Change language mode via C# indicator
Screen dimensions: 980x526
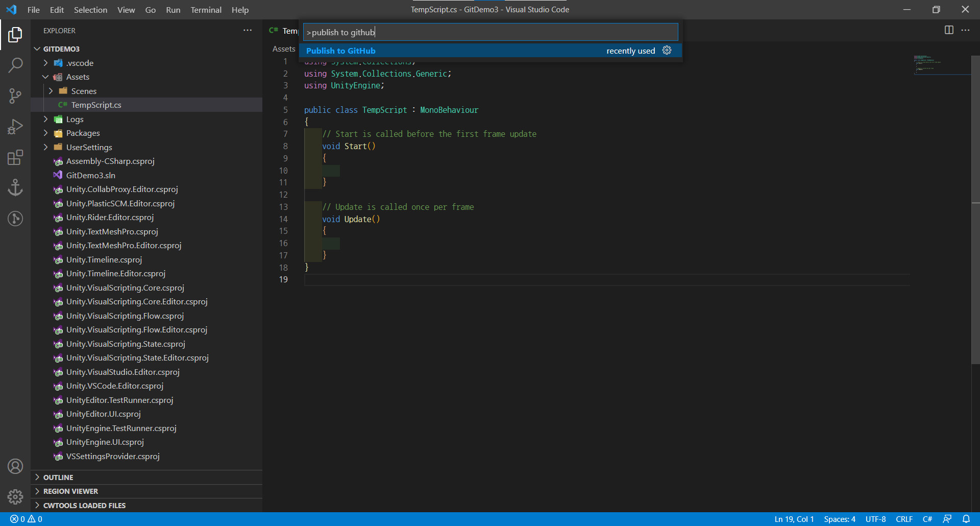(x=927, y=519)
